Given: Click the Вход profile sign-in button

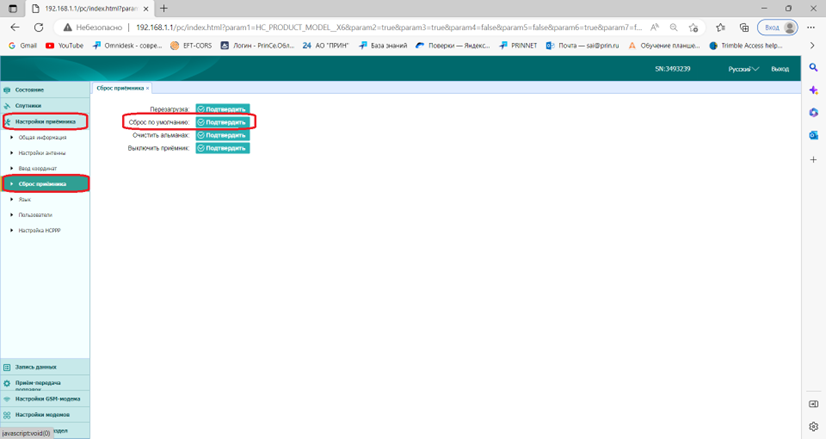Looking at the screenshot, I should [778, 27].
